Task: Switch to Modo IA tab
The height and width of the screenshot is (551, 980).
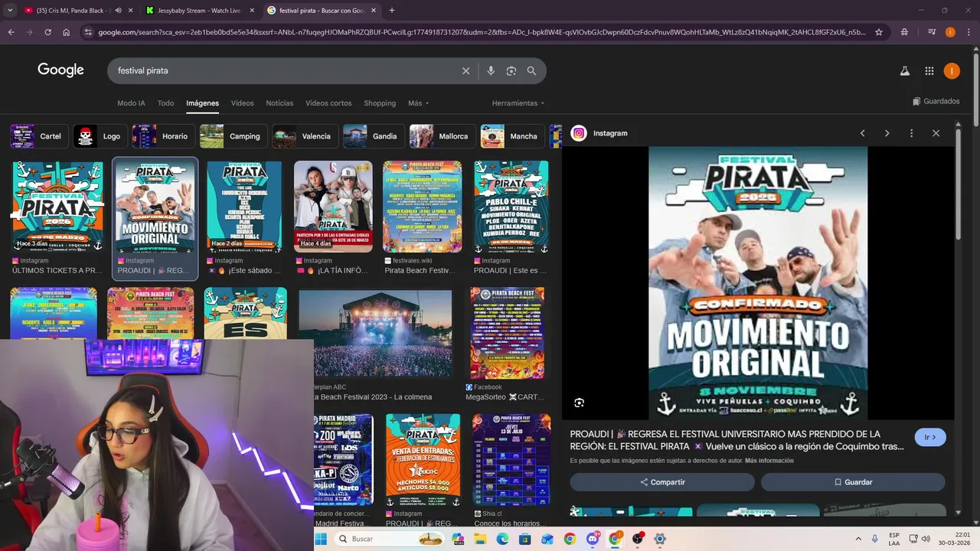Action: coord(131,103)
